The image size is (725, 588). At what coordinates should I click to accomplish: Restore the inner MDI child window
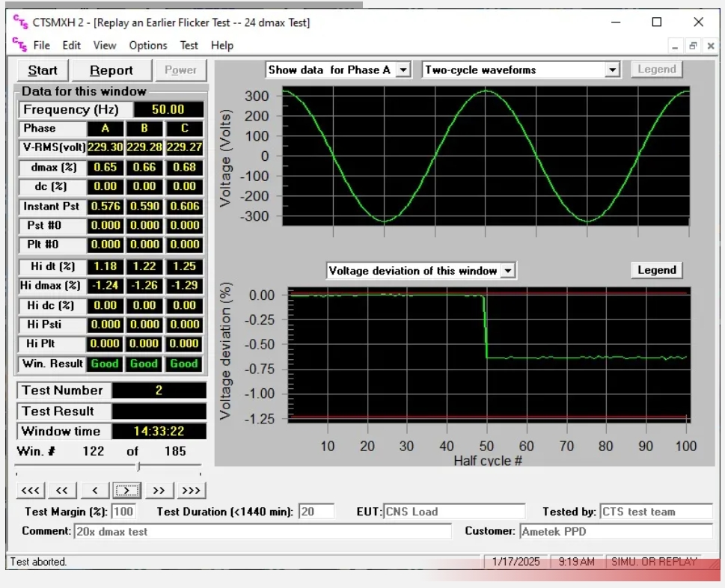coord(693,46)
